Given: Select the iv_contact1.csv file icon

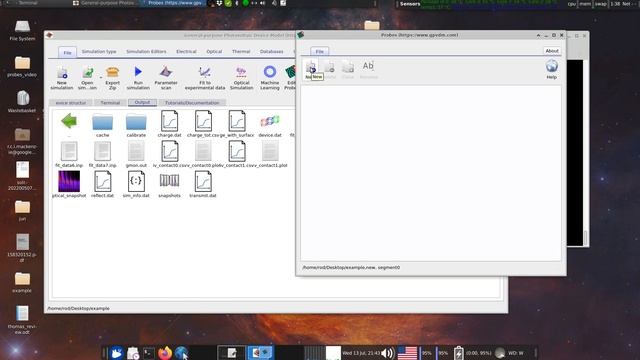Looking at the screenshot, I should 237,151.
